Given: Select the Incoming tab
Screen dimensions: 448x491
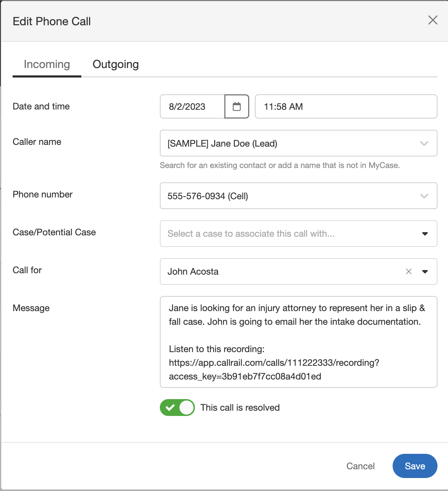Looking at the screenshot, I should tap(47, 65).
